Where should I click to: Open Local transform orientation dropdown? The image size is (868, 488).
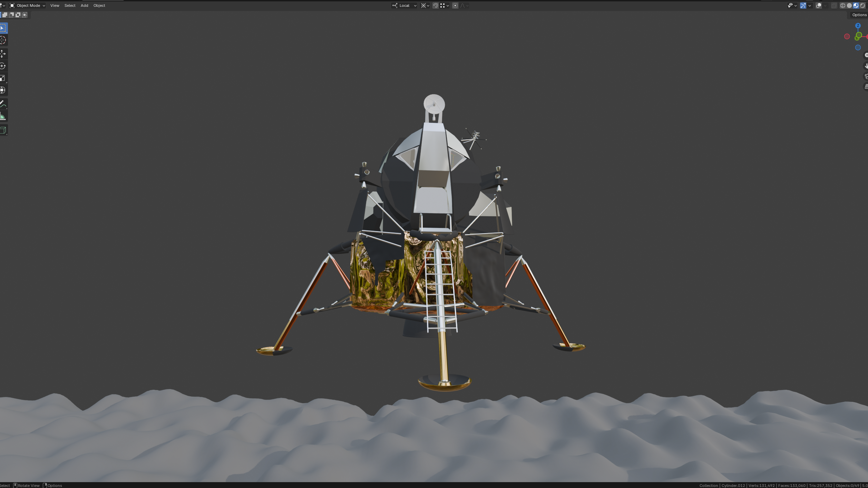coord(404,6)
